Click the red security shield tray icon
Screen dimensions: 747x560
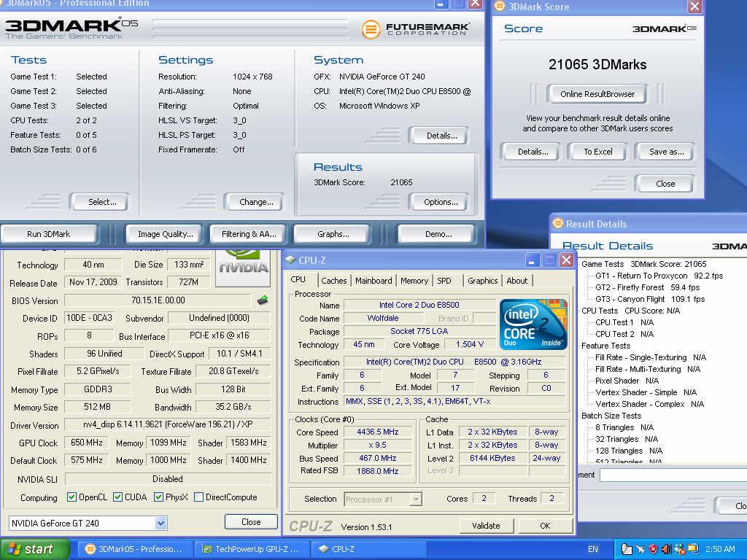tap(653, 549)
